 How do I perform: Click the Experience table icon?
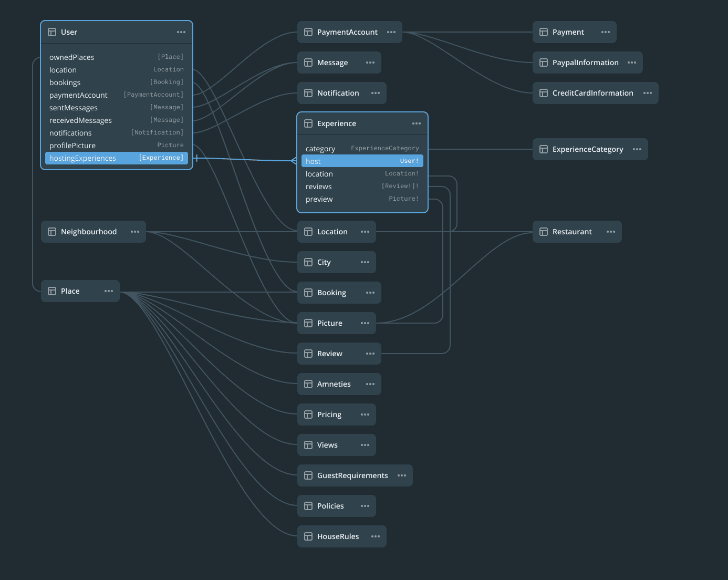click(308, 123)
